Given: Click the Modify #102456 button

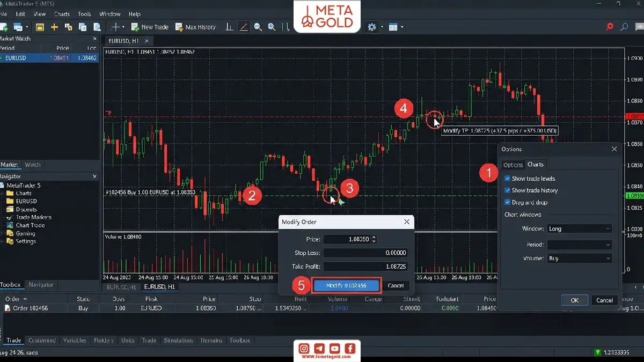Looking at the screenshot, I should tap(346, 285).
